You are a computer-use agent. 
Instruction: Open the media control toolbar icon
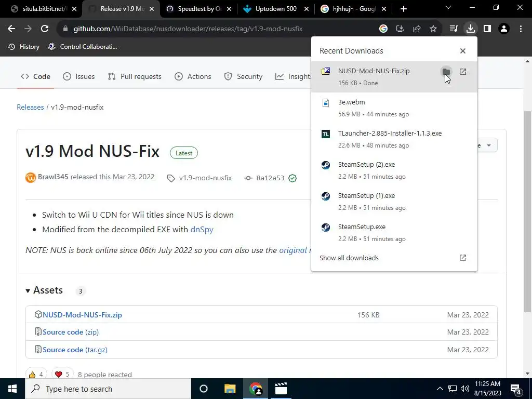(454, 29)
